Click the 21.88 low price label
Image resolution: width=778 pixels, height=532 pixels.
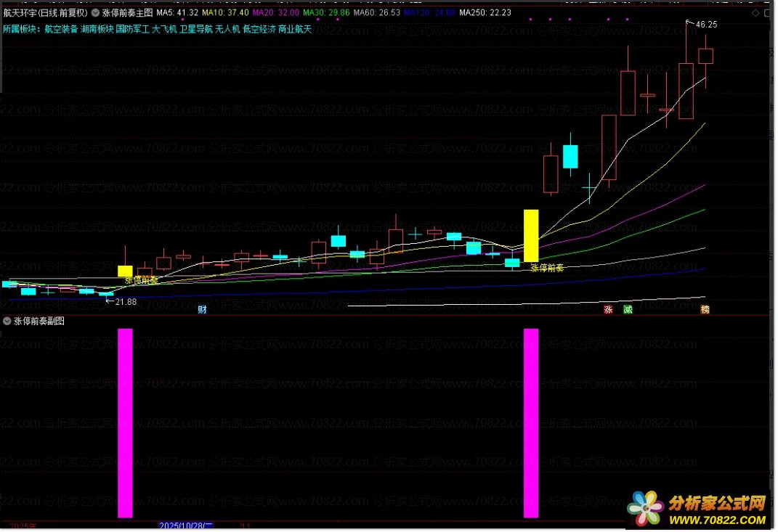coord(126,302)
